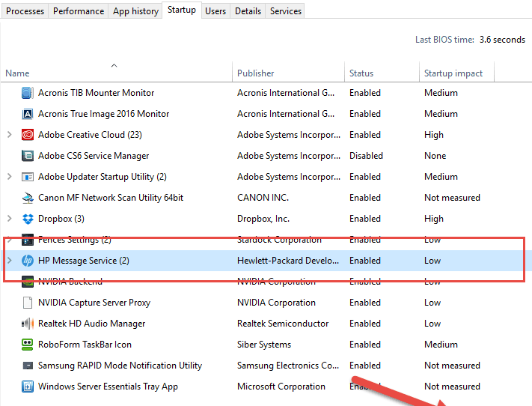Click Medium impact for RoboForm TaskBar Icon
The image size is (532, 406).
pos(441,345)
